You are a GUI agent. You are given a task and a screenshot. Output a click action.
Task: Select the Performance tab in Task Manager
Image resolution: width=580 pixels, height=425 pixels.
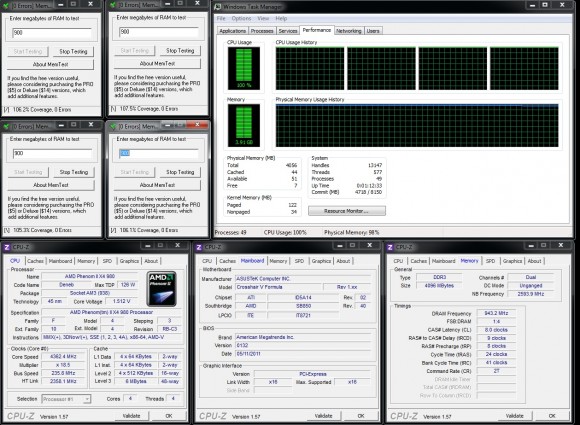pos(317,30)
